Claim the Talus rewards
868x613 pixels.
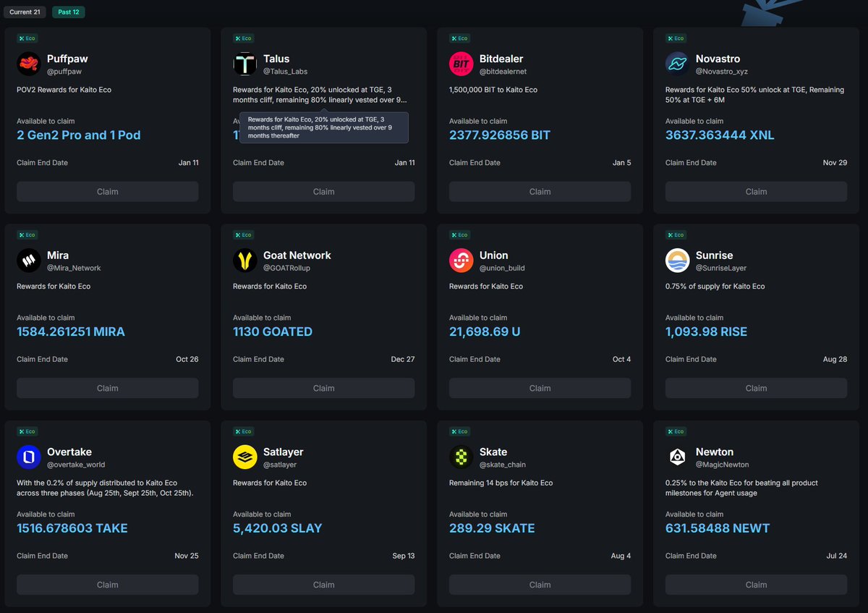[324, 192]
